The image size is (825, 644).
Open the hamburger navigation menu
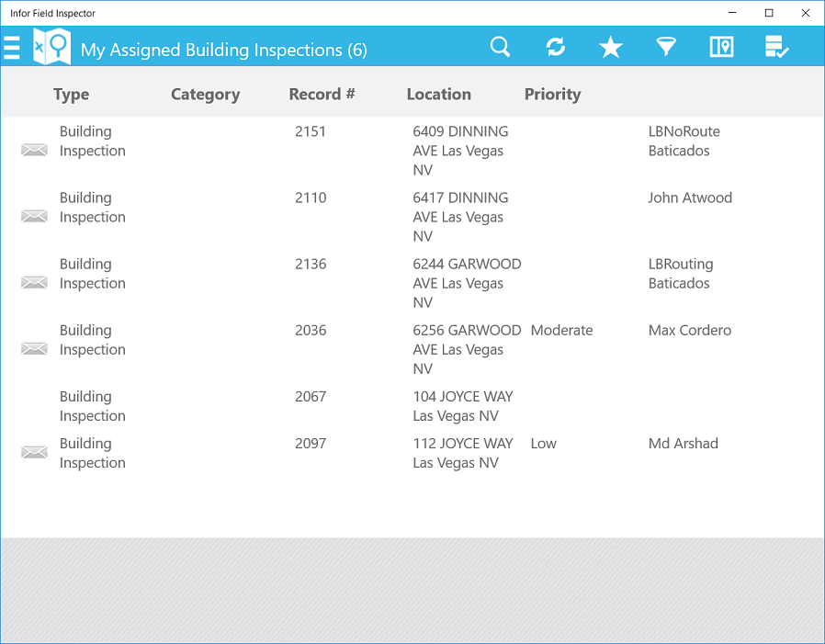point(12,46)
